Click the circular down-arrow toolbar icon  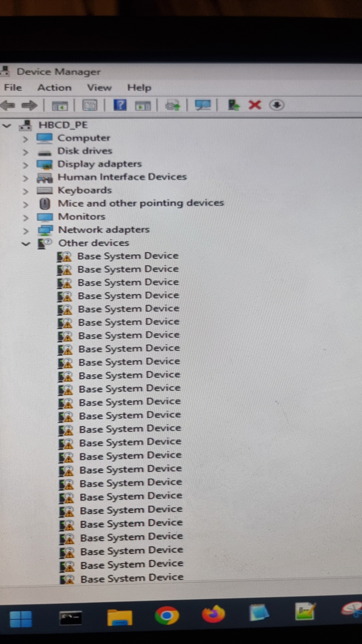276,105
